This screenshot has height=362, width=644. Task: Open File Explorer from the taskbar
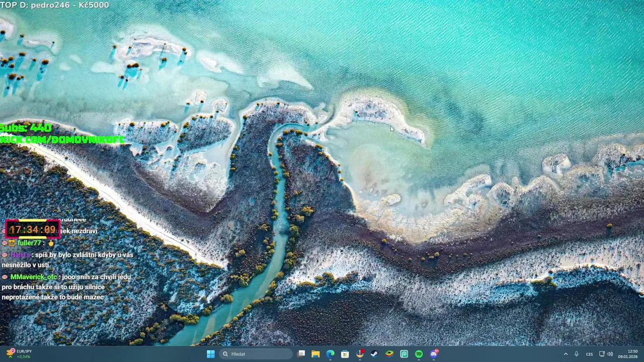tap(315, 354)
